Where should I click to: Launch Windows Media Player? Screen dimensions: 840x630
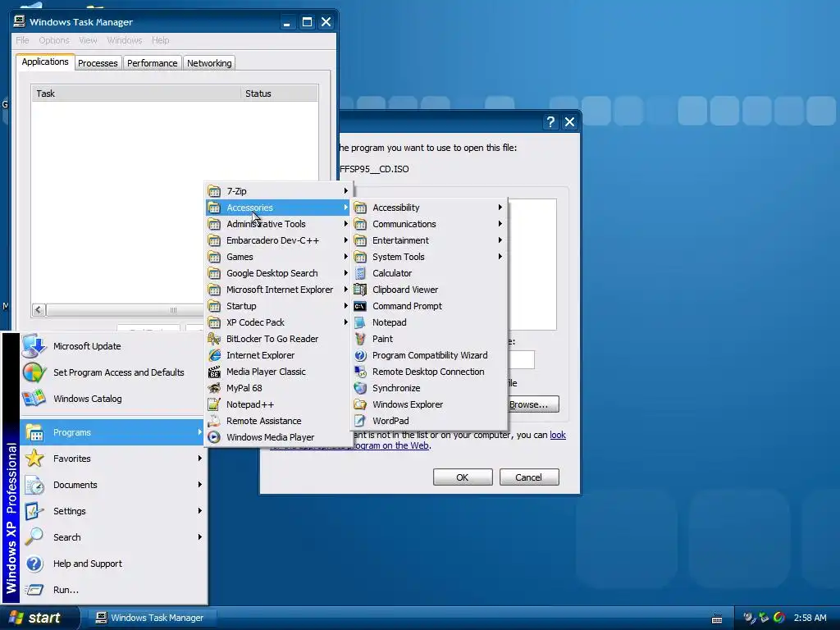[x=278, y=437]
